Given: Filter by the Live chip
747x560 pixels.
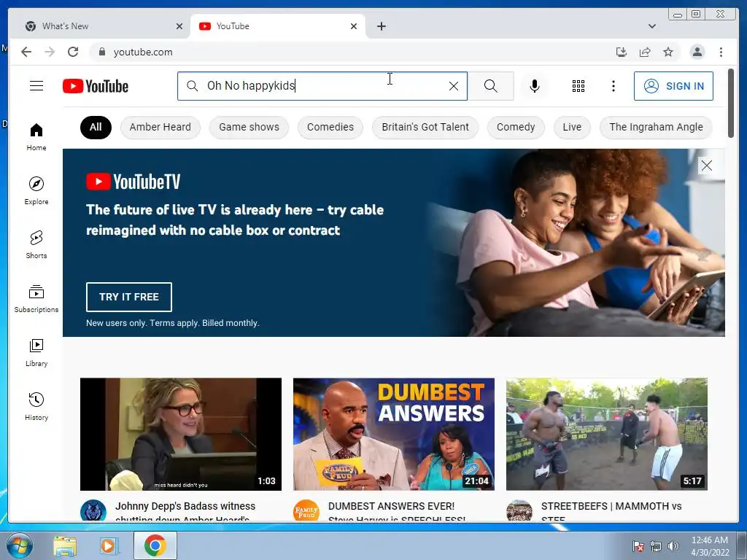Looking at the screenshot, I should tap(572, 127).
